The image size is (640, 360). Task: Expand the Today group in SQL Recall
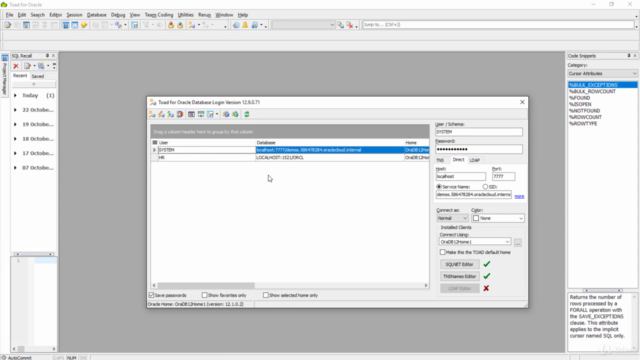(16, 96)
